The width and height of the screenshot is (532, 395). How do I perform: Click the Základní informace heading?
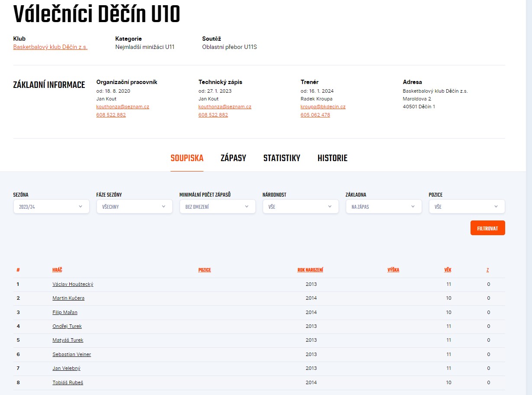49,85
